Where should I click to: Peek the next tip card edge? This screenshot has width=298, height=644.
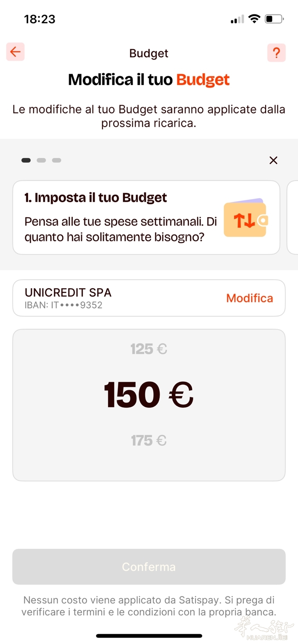[293, 217]
